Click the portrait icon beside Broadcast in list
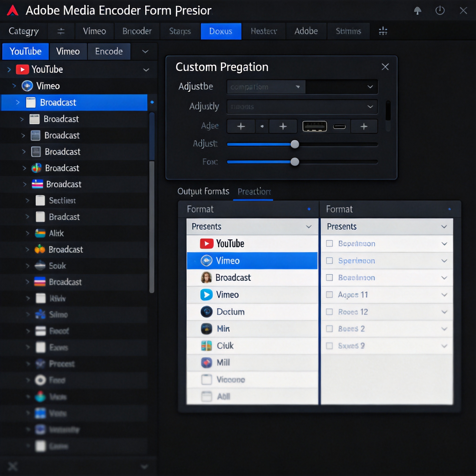Image resolution: width=476 pixels, height=476 pixels. coord(206,278)
